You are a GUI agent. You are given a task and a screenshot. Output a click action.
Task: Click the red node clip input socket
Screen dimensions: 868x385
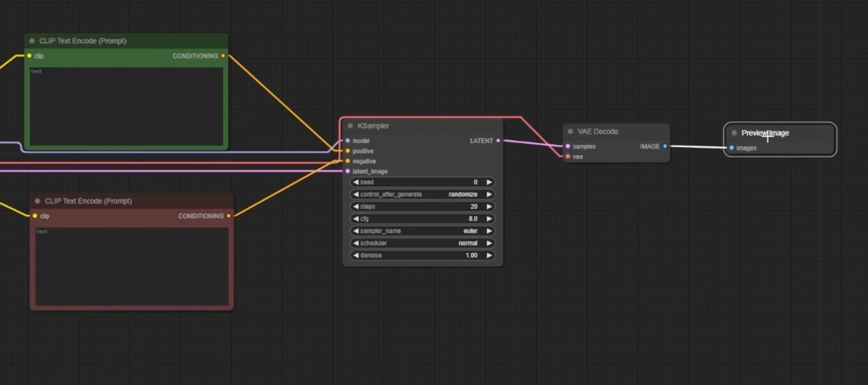pyautogui.click(x=35, y=216)
